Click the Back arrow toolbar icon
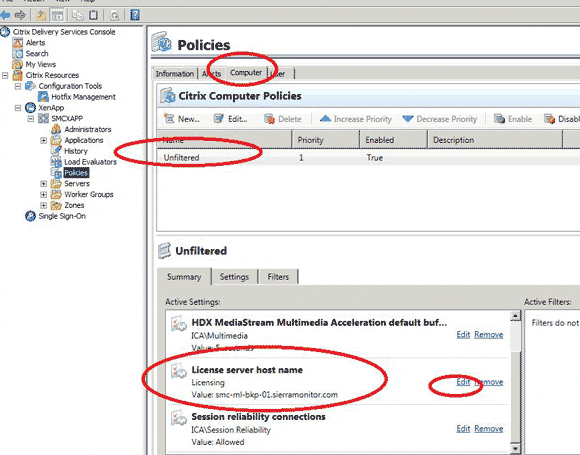 point(5,15)
